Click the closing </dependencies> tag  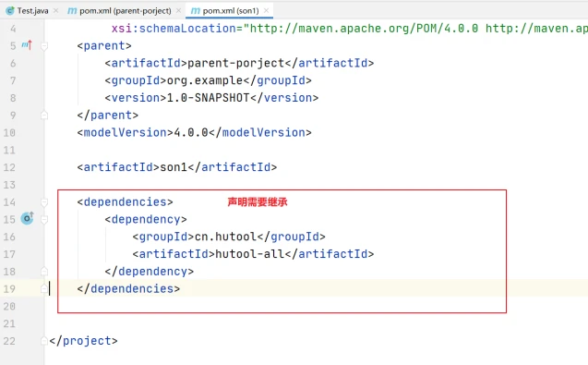(x=128, y=289)
